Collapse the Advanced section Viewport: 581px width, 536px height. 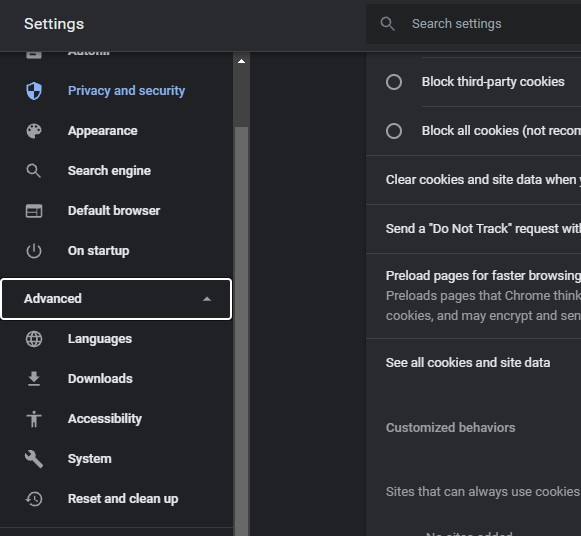pyautogui.click(x=116, y=299)
